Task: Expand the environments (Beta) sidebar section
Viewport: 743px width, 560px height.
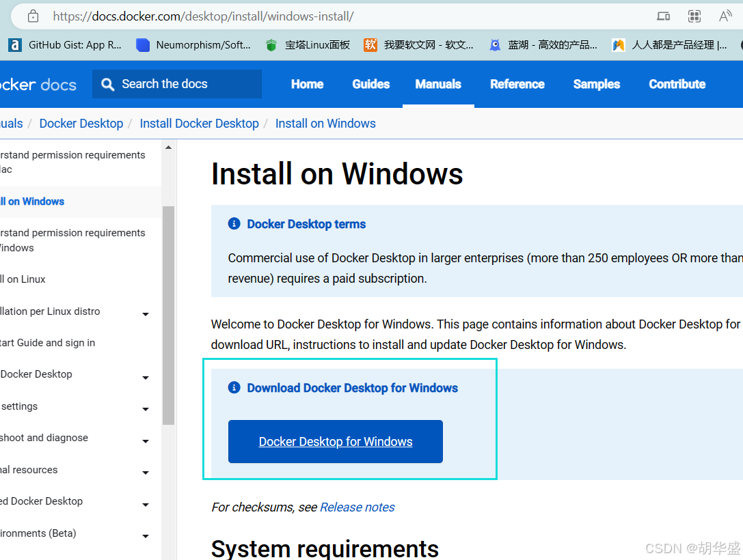Action: (146, 536)
